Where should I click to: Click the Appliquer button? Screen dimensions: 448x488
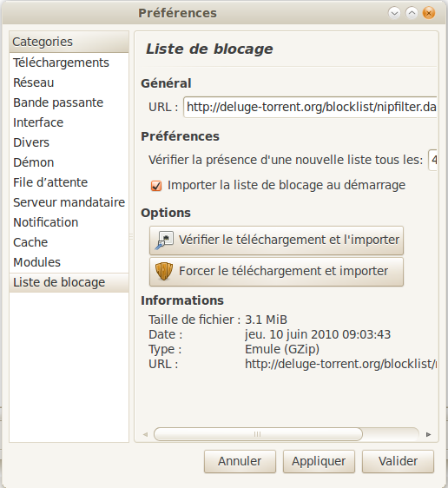(319, 461)
